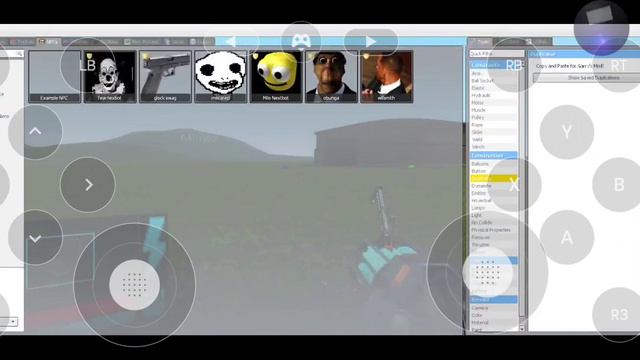Spawn the Example NPC
The image size is (640, 360).
coord(54,77)
